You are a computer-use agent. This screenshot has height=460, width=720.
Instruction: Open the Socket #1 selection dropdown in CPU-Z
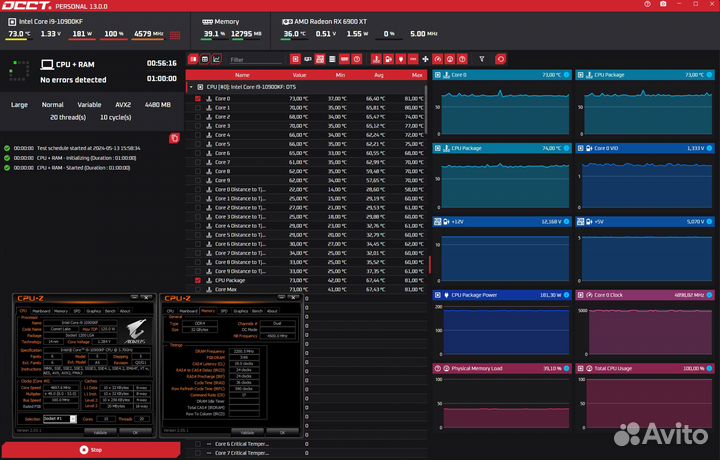tap(72, 418)
